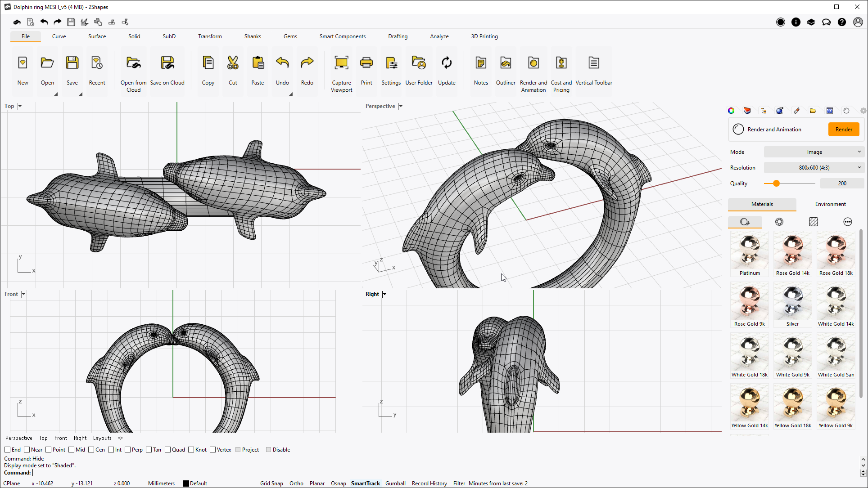Toggle Gumball in status bar
This screenshot has width=868, height=488.
(395, 484)
